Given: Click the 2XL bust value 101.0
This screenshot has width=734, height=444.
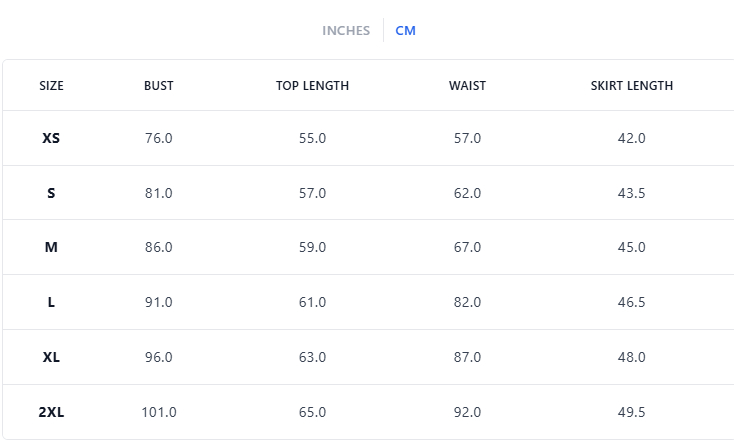Looking at the screenshot, I should (x=158, y=412).
